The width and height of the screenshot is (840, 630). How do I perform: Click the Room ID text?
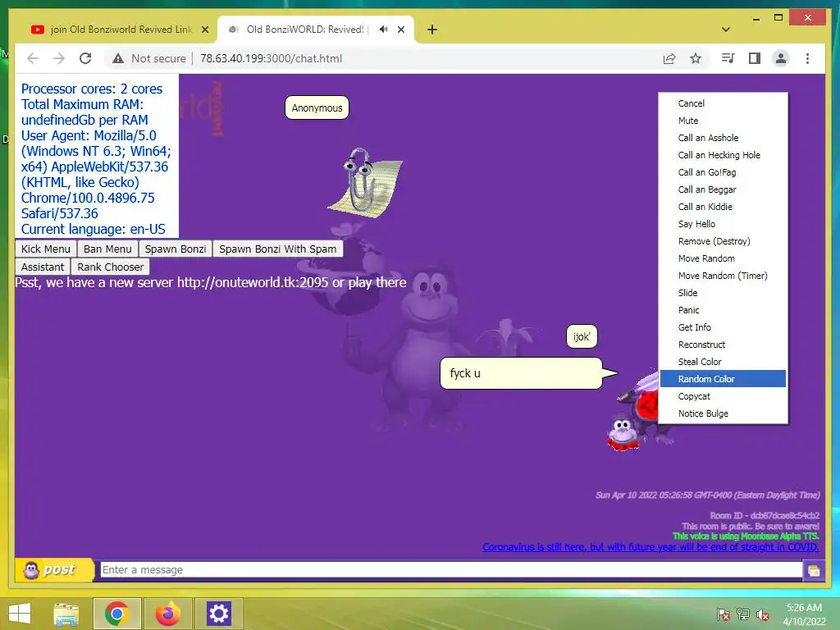tap(765, 515)
